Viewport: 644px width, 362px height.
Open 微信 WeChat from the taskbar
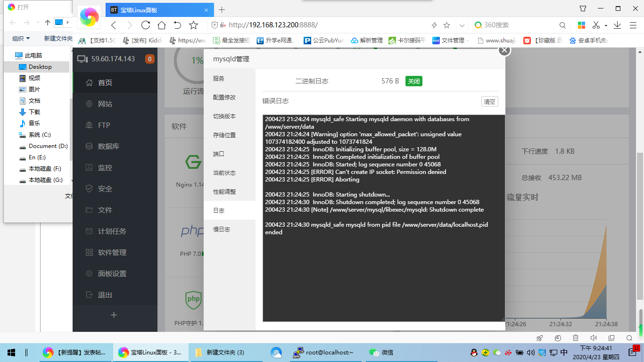(x=381, y=352)
